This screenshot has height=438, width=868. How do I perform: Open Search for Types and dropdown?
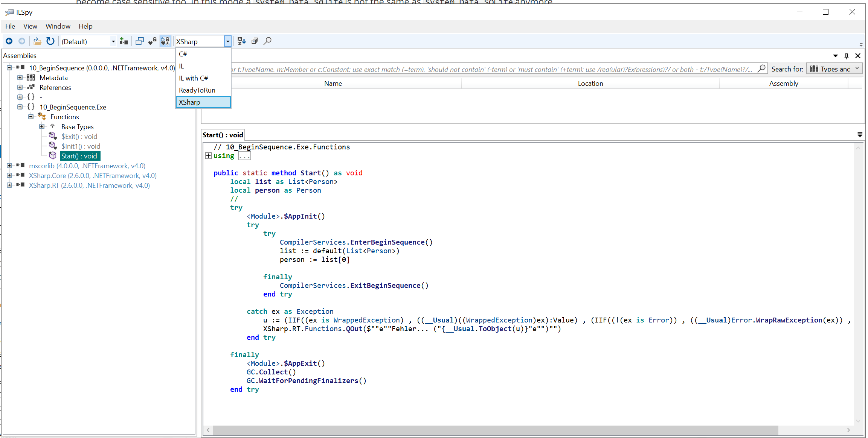click(834, 69)
